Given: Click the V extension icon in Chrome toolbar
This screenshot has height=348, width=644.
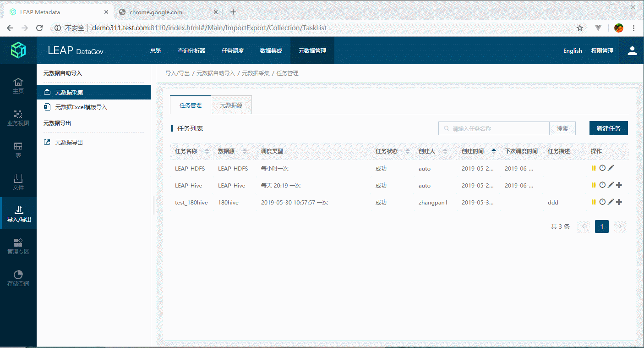Looking at the screenshot, I should tap(598, 28).
